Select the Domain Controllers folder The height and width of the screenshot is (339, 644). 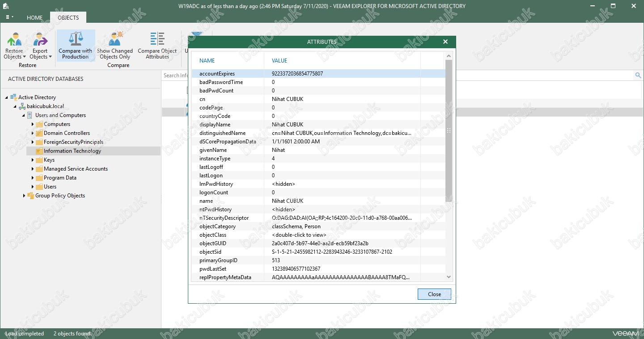[67, 133]
